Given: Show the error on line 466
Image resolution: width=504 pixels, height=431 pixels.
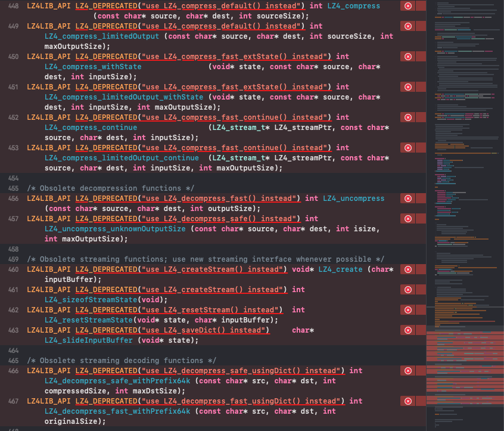Looking at the screenshot, I should [x=408, y=371].
